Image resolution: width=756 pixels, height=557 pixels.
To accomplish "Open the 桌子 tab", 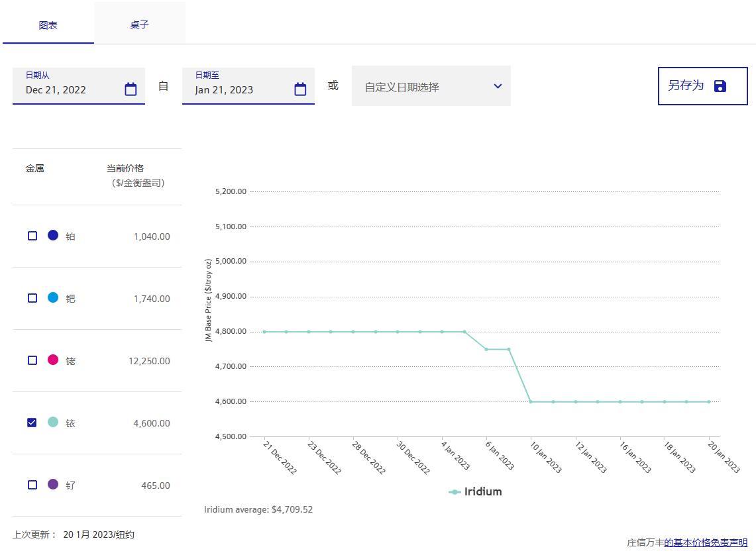I will click(x=139, y=25).
